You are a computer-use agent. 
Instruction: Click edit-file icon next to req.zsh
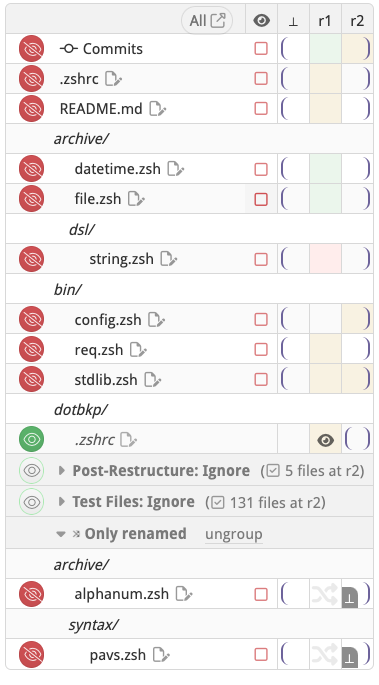[138, 350]
